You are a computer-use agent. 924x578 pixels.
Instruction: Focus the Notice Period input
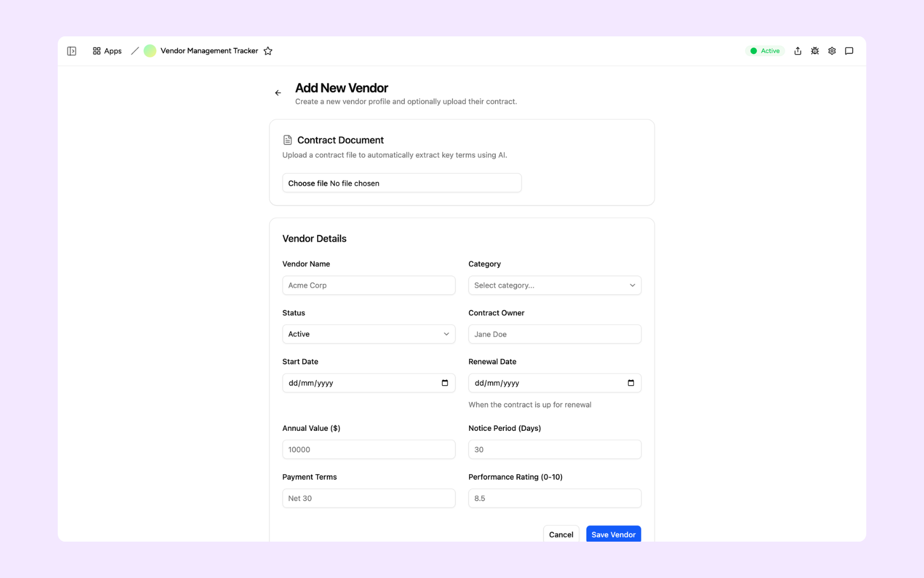(x=555, y=450)
